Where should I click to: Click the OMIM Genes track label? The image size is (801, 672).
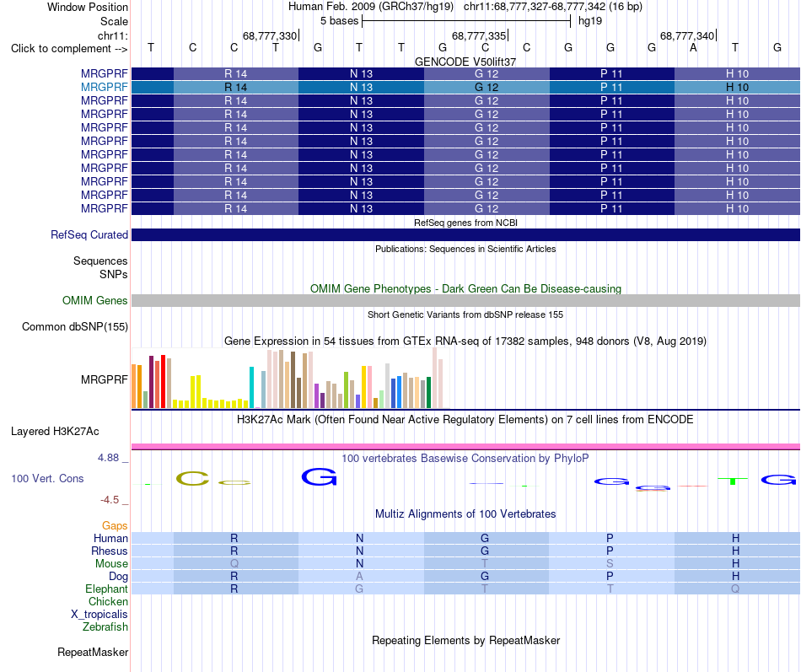(x=95, y=300)
